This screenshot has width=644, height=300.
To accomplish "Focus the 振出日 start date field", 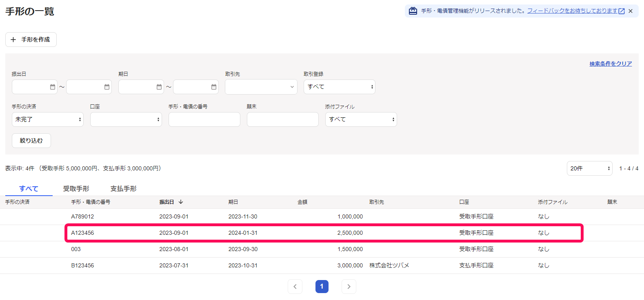I will point(35,87).
